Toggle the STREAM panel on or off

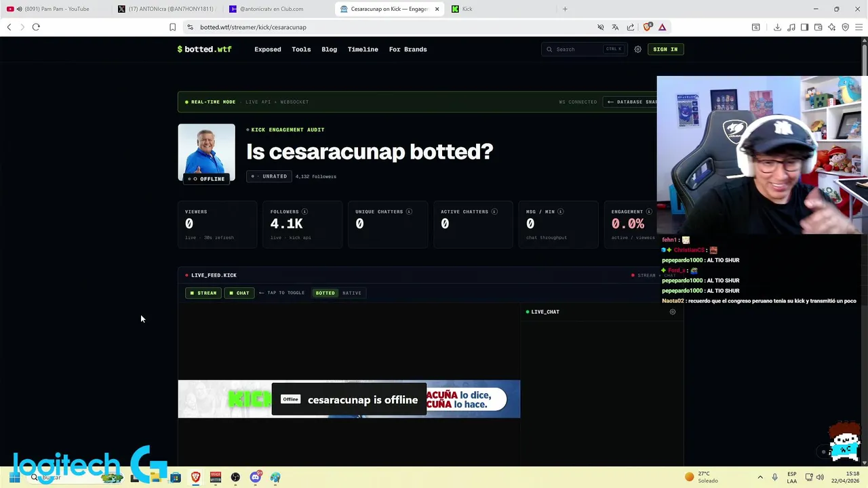click(203, 293)
